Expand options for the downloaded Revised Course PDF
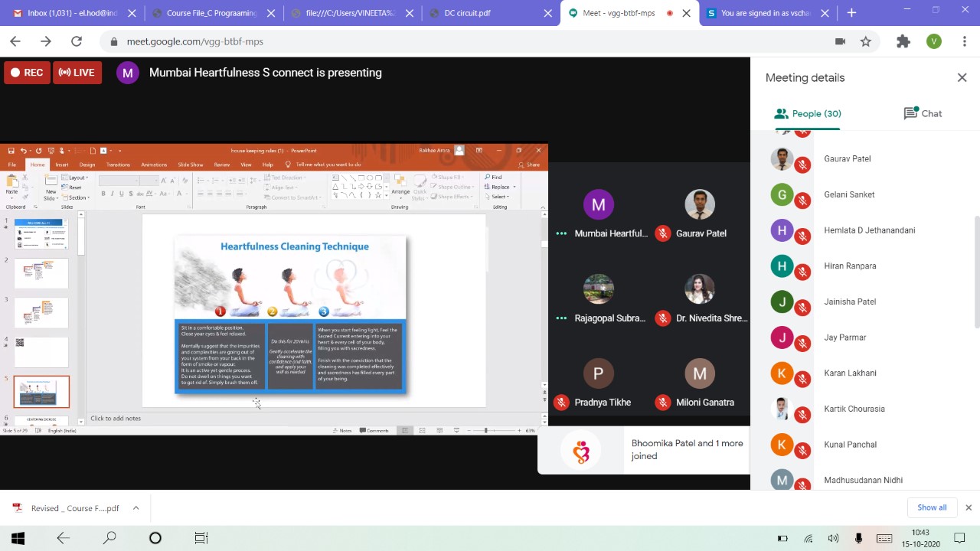 (x=136, y=507)
